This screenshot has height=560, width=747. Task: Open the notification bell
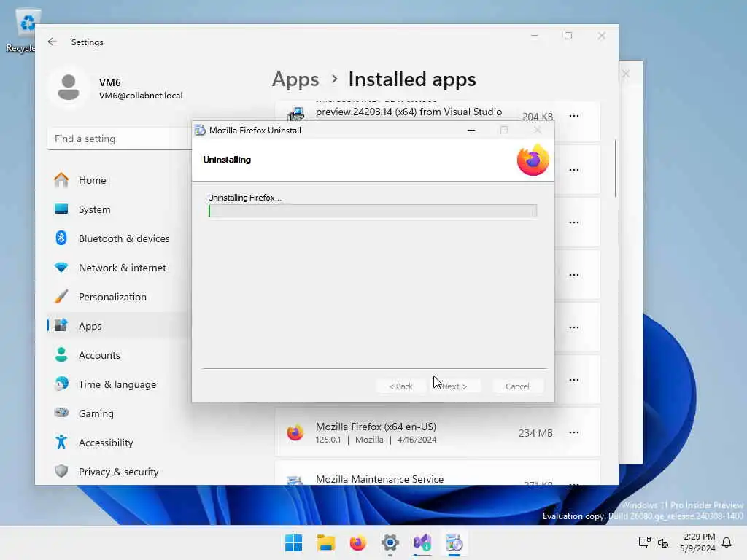tap(727, 542)
